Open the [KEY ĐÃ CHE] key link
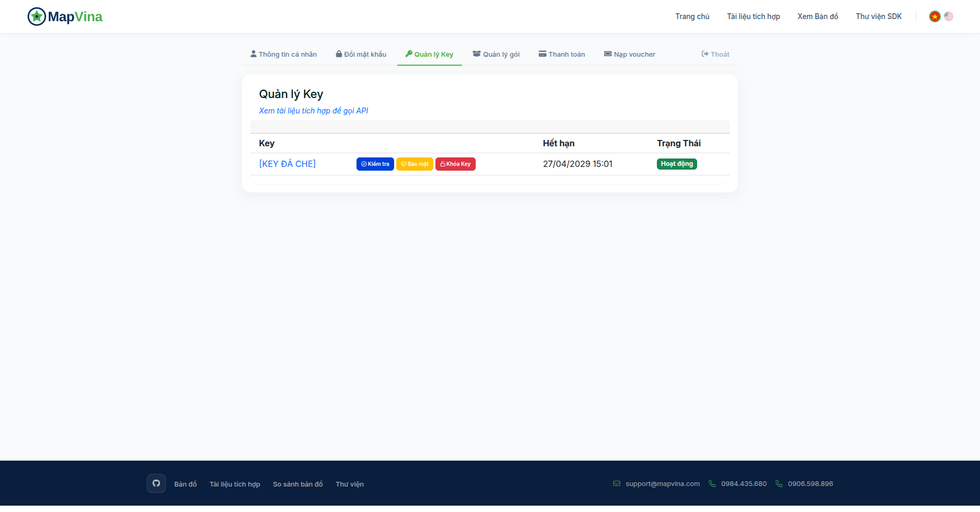Viewport: 980px width, 512px height. coord(287,164)
